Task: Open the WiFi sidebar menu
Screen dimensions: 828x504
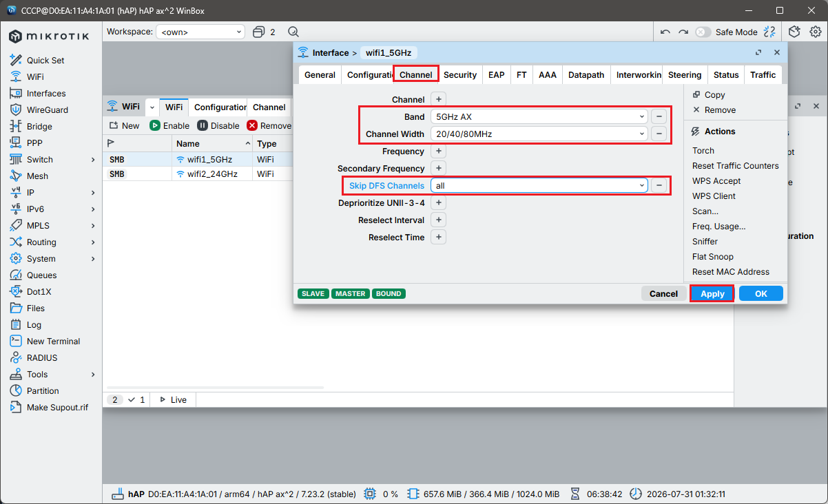Action: (x=35, y=76)
